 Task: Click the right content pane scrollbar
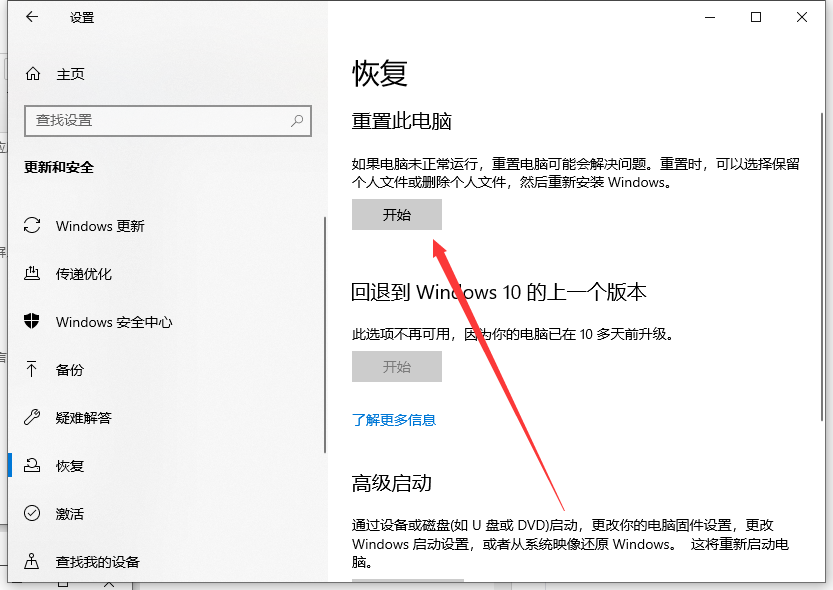point(822,267)
